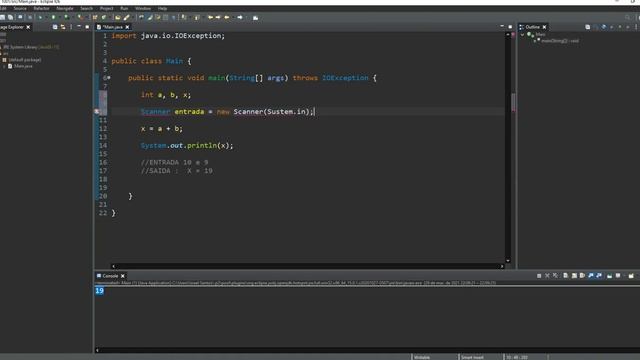Click Collapse All in Package Explorer
Screen dimensions: 640x360
pyautogui.click(x=55, y=27)
